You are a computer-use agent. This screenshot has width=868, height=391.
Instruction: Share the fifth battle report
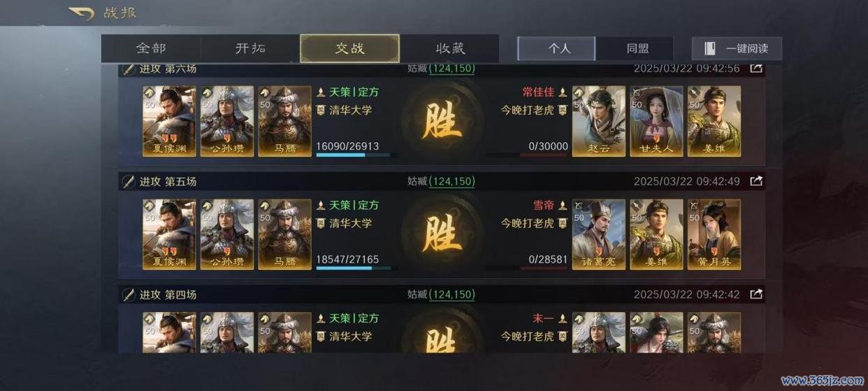(x=756, y=181)
